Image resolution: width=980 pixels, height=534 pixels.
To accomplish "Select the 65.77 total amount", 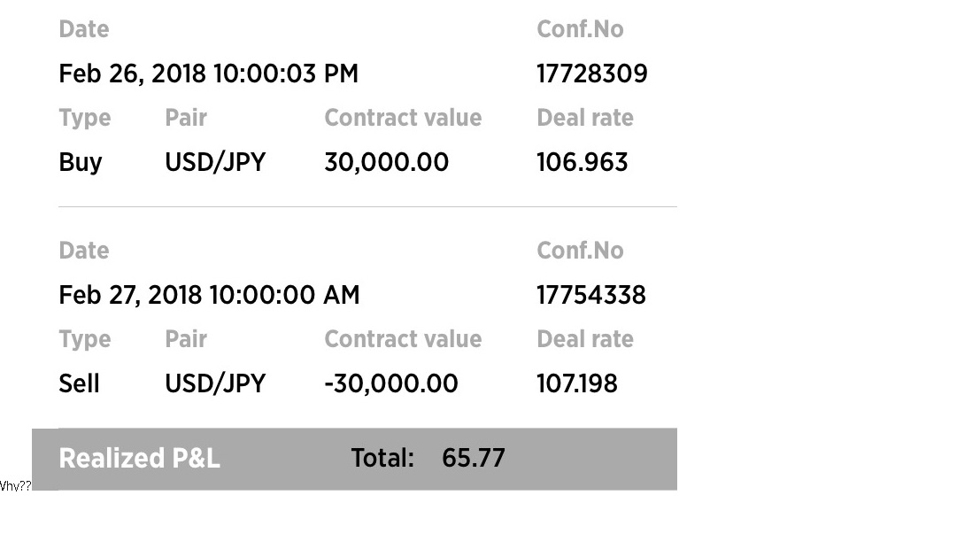I will 473,458.
